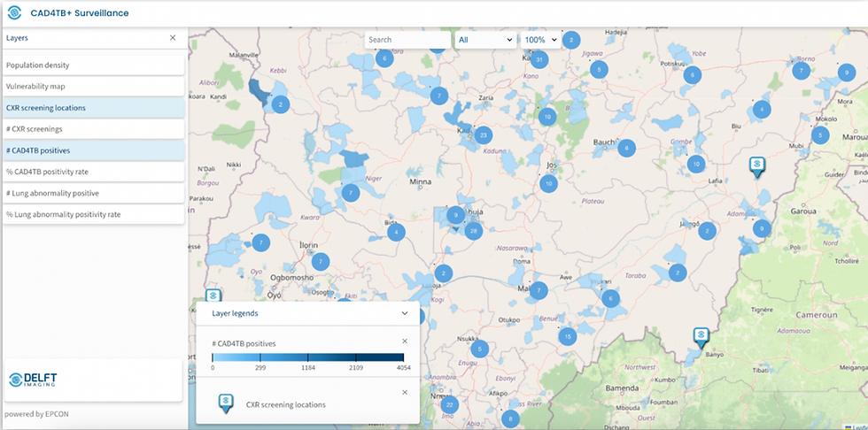Click the cluster marker 9 near Abuja

click(455, 214)
